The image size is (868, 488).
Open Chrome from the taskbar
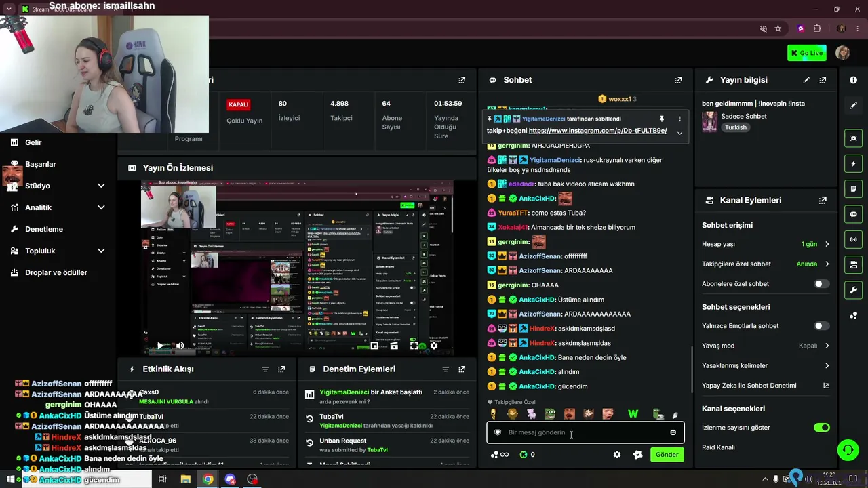[x=208, y=479]
